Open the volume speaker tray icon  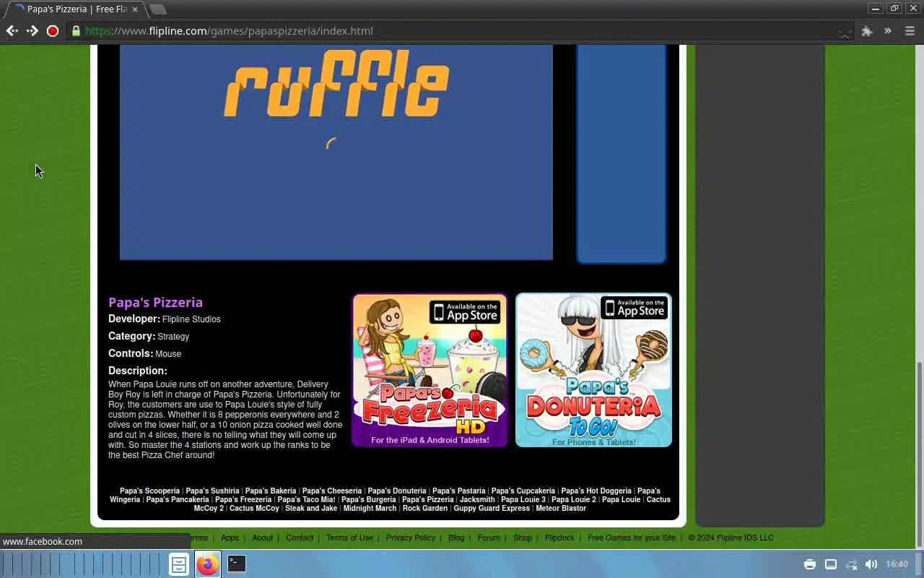click(871, 564)
